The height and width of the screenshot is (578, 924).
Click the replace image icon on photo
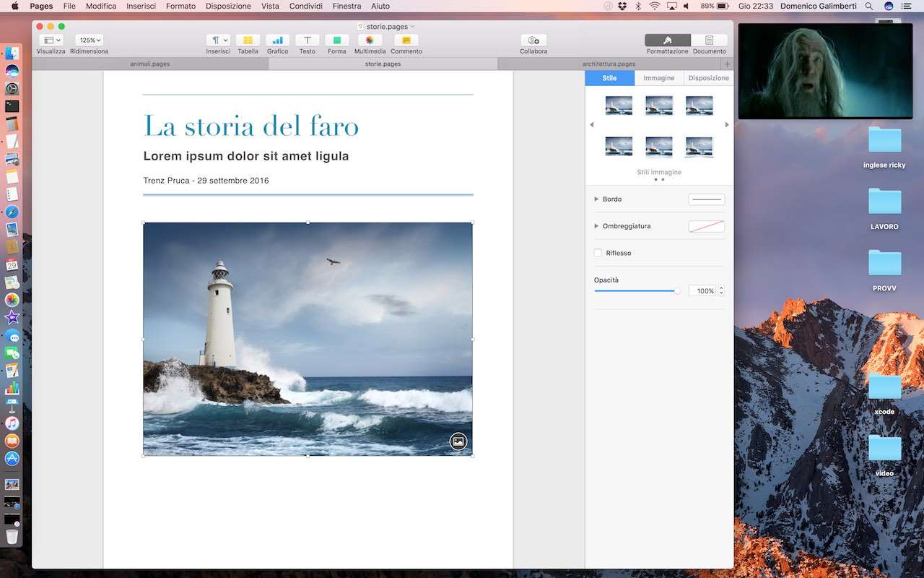[x=458, y=441]
